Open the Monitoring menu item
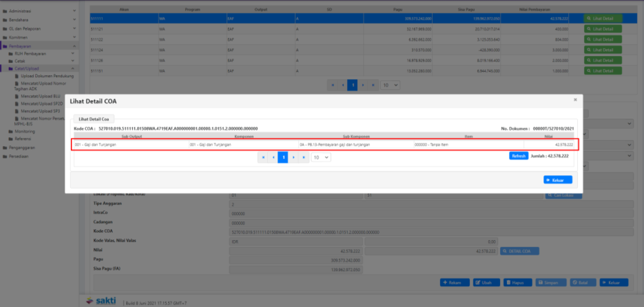Screen dimensions: 644x307 [x=25, y=131]
